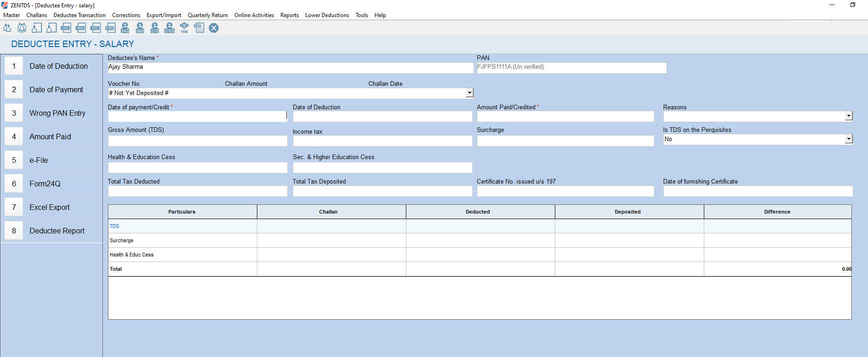This screenshot has height=357, width=868.
Task: Select the Health & Educ Cess row
Action: [480, 255]
